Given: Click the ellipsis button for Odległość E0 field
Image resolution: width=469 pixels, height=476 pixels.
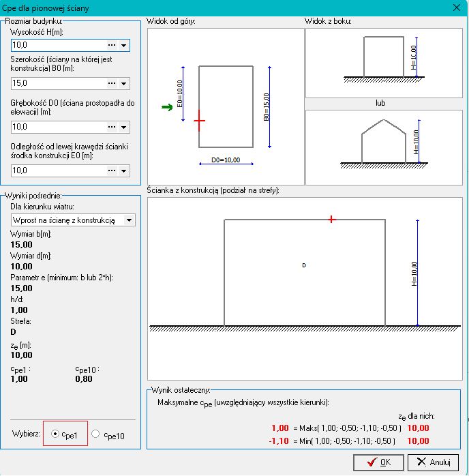Looking at the screenshot, I should (x=112, y=170).
